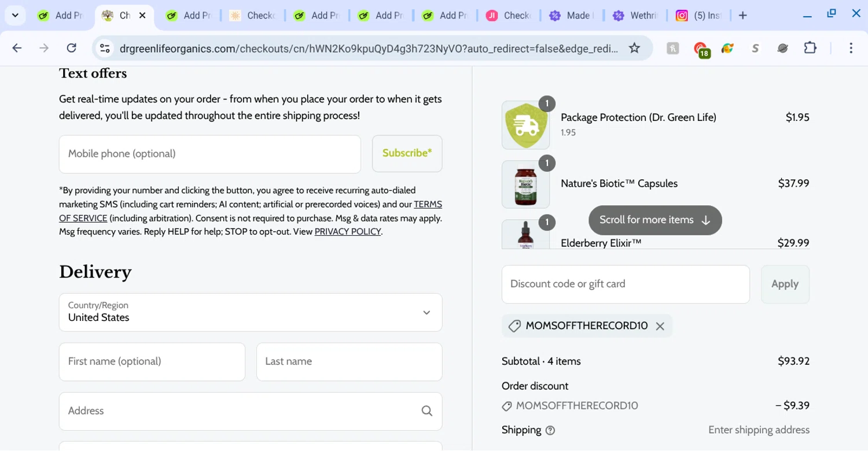Click the Package Protection price $1.95
Image resolution: width=868 pixels, height=451 pixels.
pos(797,117)
